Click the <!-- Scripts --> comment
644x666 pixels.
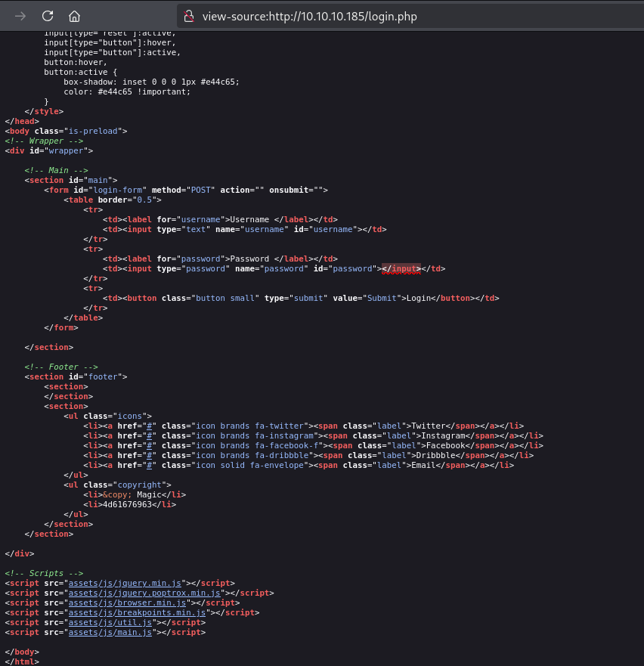click(44, 573)
